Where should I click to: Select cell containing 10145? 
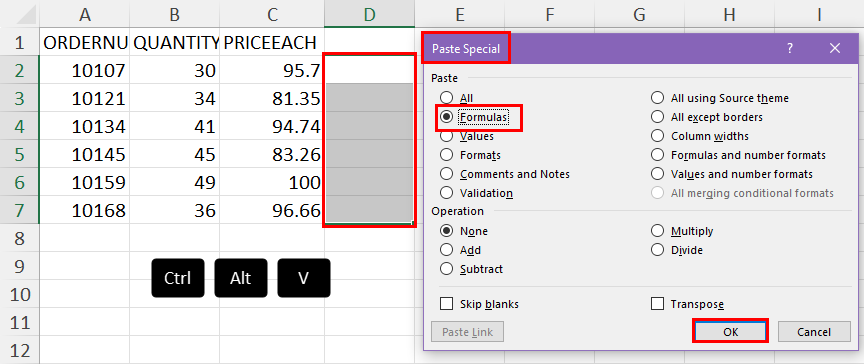coord(85,154)
